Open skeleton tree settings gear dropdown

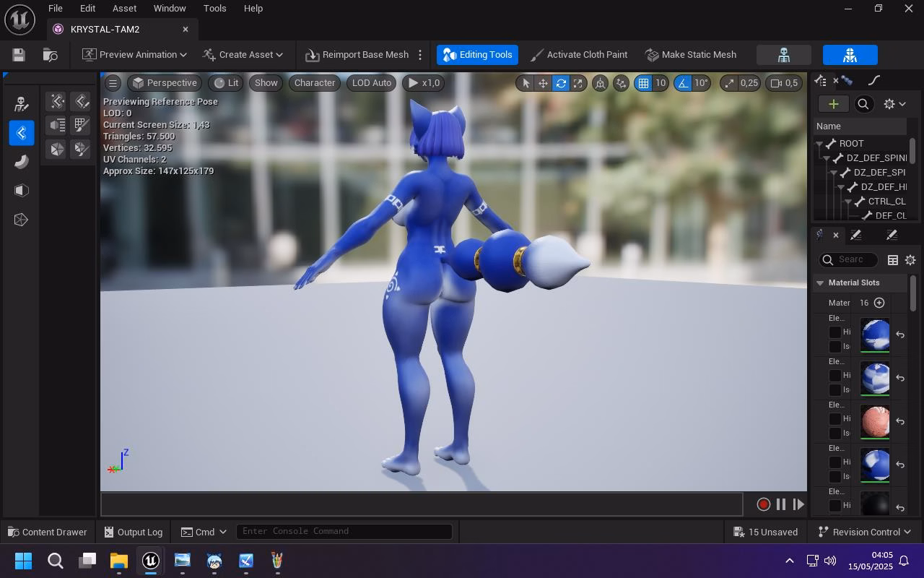pyautogui.click(x=894, y=104)
